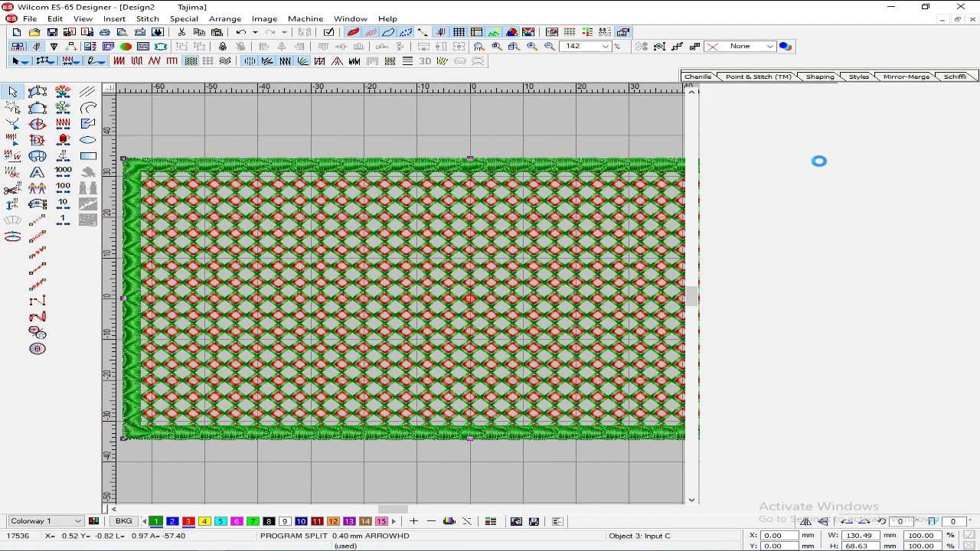Open the Machine menu
The height and width of the screenshot is (551, 980).
(305, 18)
